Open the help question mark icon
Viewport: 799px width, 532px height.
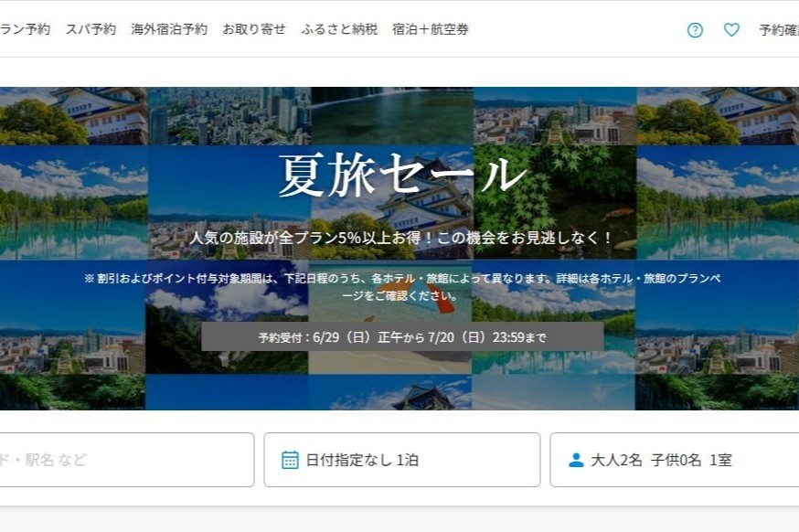[695, 30]
